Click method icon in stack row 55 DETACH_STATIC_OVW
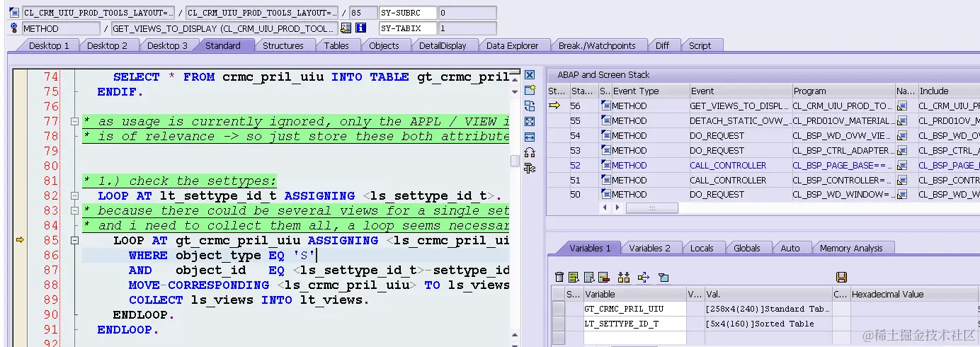 pos(605,120)
